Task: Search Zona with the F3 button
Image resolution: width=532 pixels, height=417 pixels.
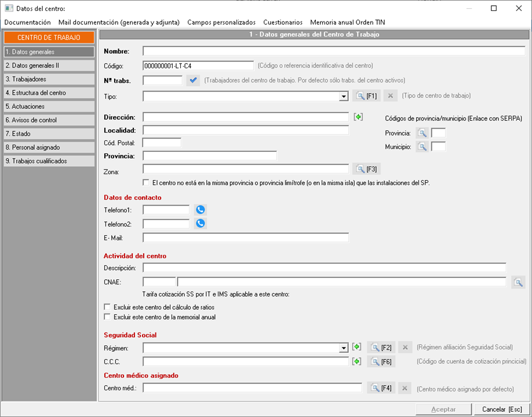Action: pyautogui.click(x=367, y=169)
